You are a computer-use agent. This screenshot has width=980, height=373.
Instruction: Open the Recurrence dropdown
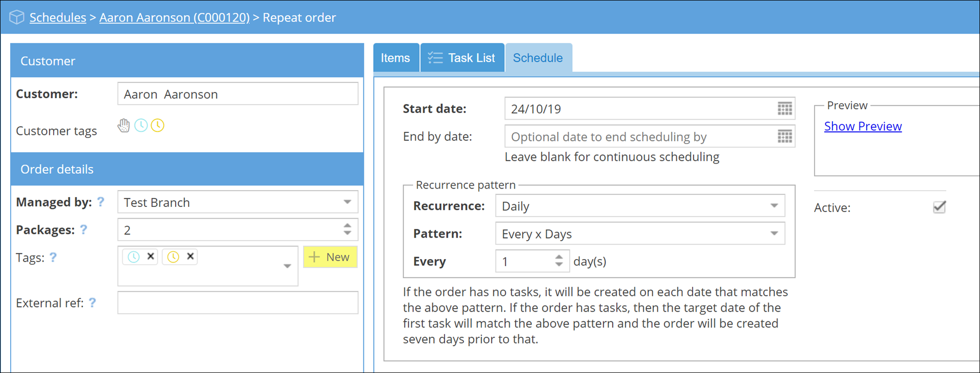click(x=774, y=206)
